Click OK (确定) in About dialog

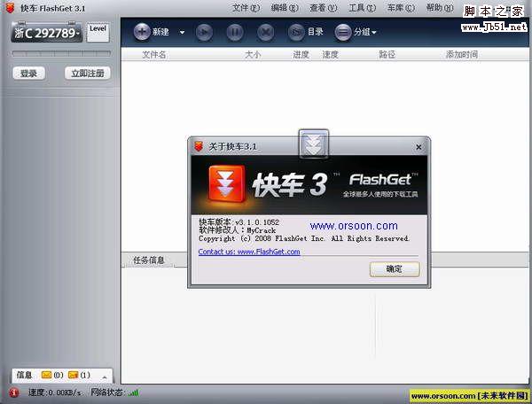[x=395, y=269]
